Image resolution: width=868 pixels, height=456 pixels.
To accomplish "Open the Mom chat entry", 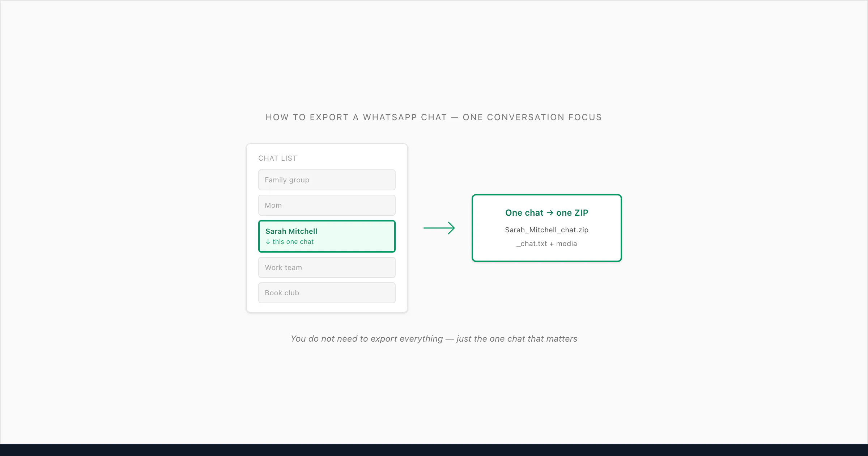I will tap(327, 205).
